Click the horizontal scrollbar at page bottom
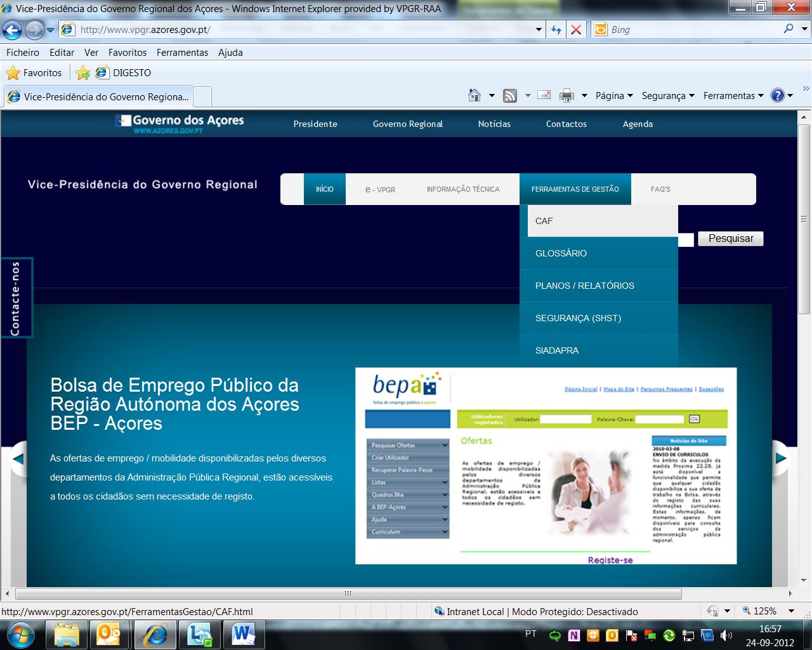This screenshot has width=812, height=650. [348, 594]
